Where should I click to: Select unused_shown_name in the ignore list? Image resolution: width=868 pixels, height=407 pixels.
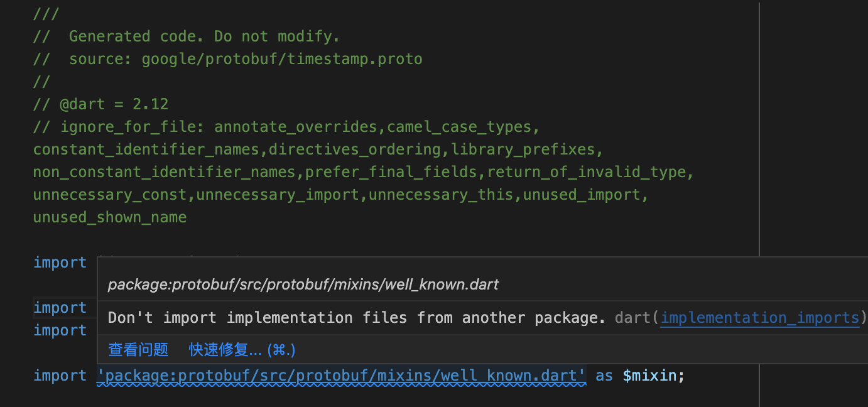[109, 217]
